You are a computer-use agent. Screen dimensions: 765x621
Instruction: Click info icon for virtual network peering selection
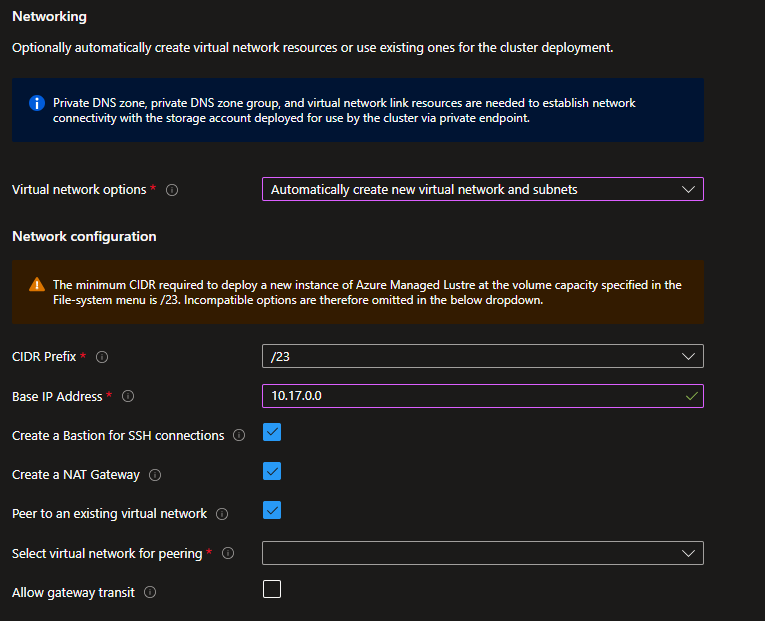pyautogui.click(x=229, y=553)
